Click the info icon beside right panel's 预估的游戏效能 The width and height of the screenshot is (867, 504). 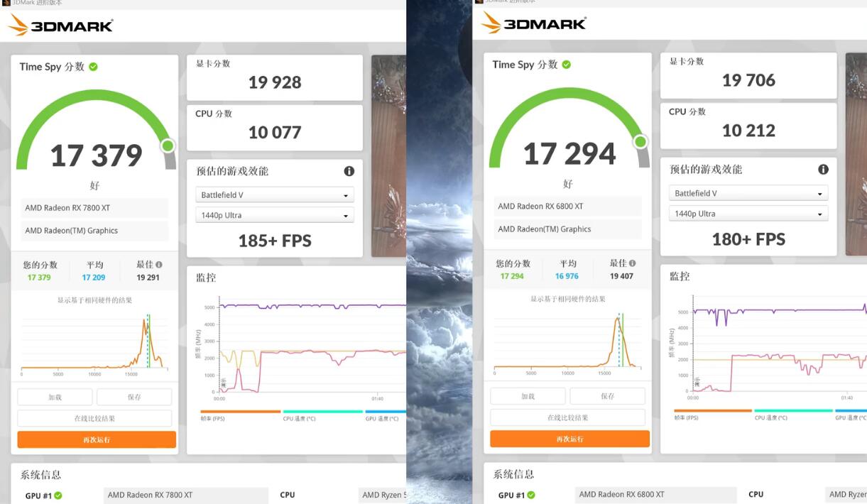pos(823,169)
